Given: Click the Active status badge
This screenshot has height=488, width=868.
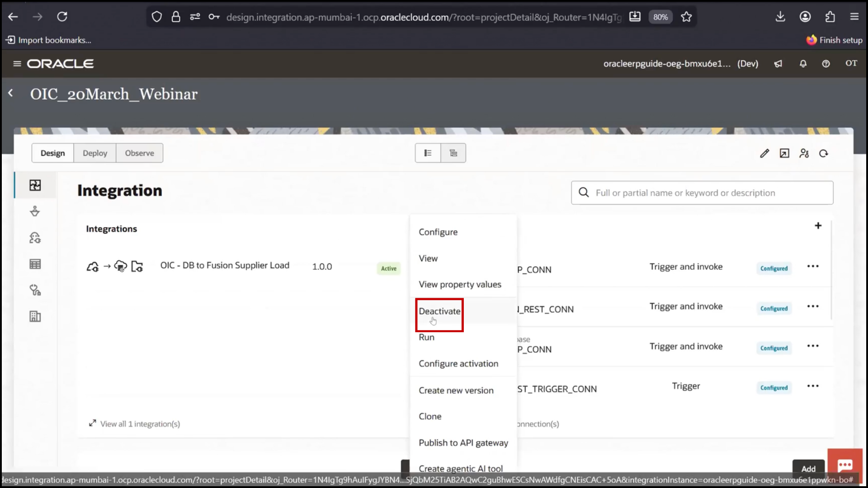Looking at the screenshot, I should (389, 268).
